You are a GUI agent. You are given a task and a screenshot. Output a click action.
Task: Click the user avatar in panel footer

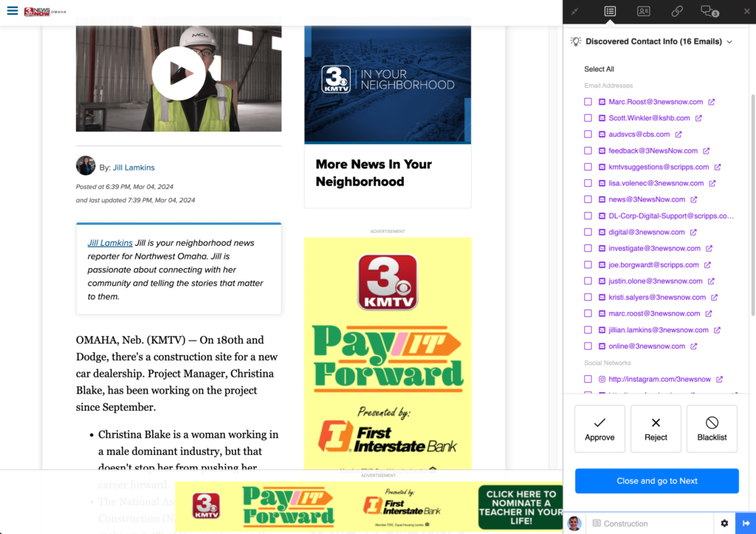[x=574, y=524]
